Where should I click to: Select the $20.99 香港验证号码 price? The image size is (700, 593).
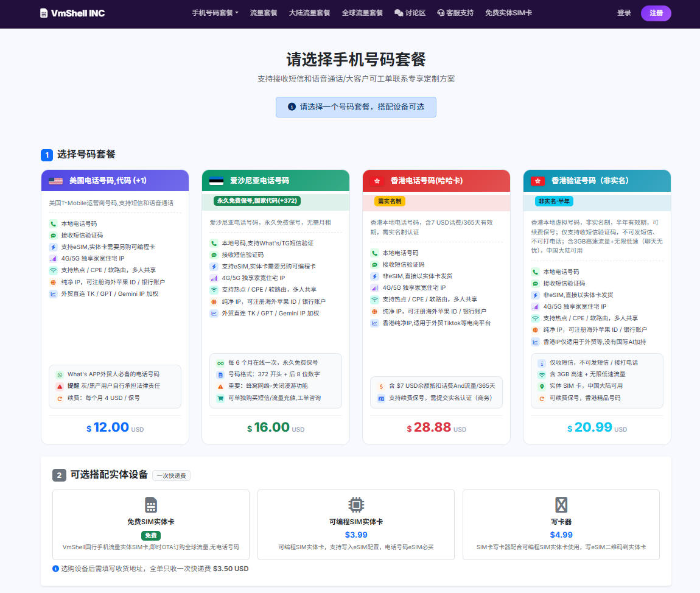tap(593, 427)
